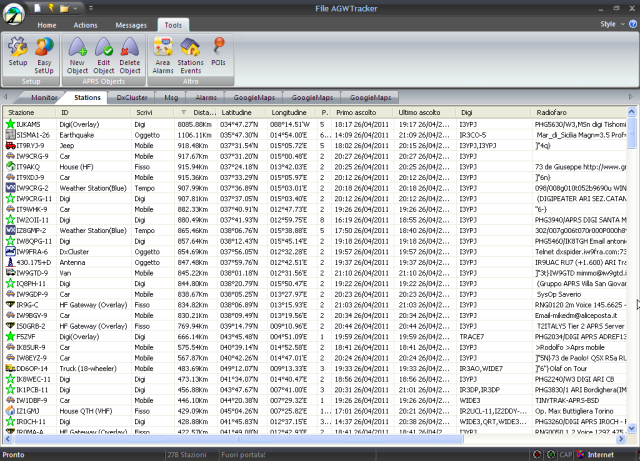Click the Internet status icon in status bar
Image resolution: width=640 pixels, height=461 pixels.
(x=580, y=454)
